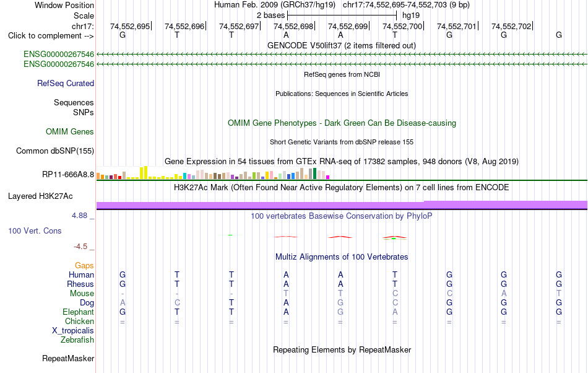
Task: Click the 2 bases scale bar
Action: (x=342, y=15)
